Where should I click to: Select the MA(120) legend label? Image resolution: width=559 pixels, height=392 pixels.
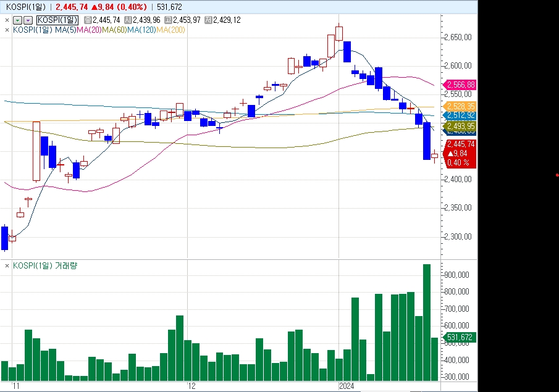coord(141,29)
